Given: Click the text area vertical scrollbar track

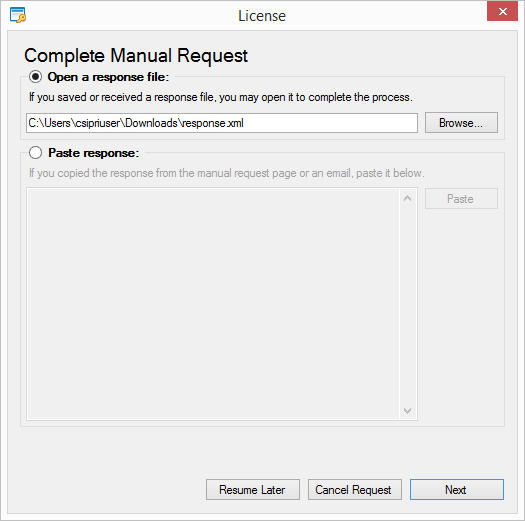Looking at the screenshot, I should click(407, 304).
